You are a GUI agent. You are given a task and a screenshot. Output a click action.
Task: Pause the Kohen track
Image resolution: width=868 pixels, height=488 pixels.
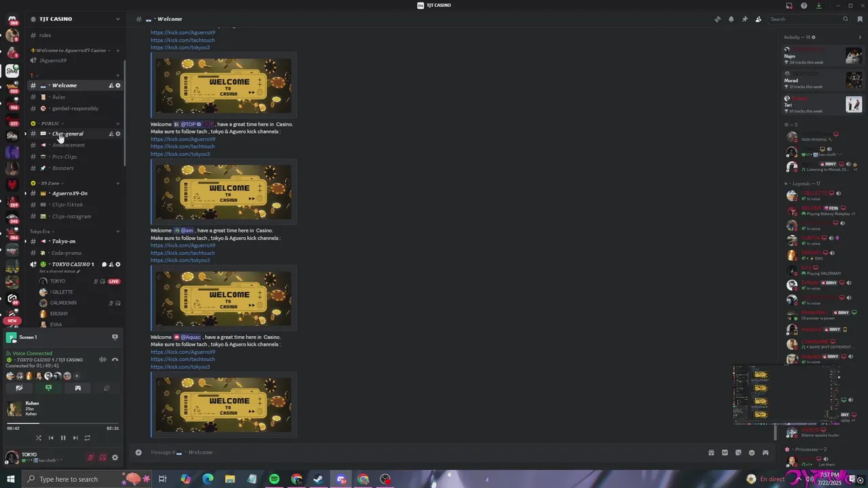pyautogui.click(x=62, y=438)
